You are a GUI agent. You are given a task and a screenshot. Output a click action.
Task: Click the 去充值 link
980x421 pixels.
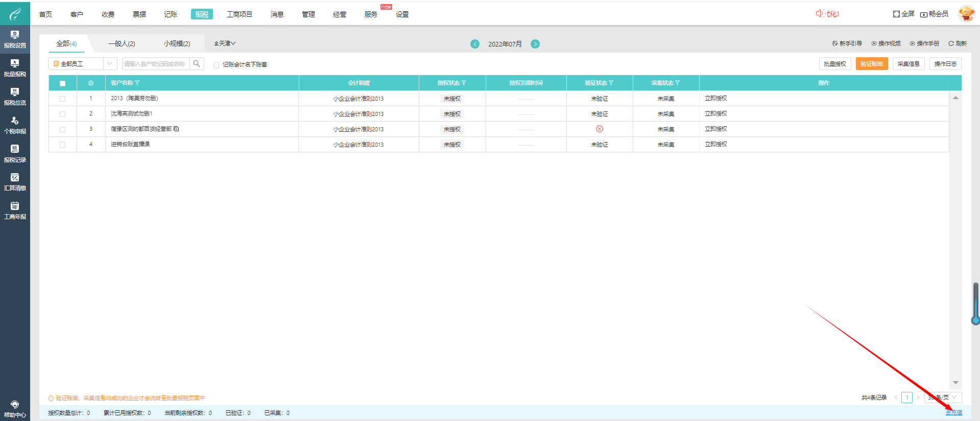[953, 413]
